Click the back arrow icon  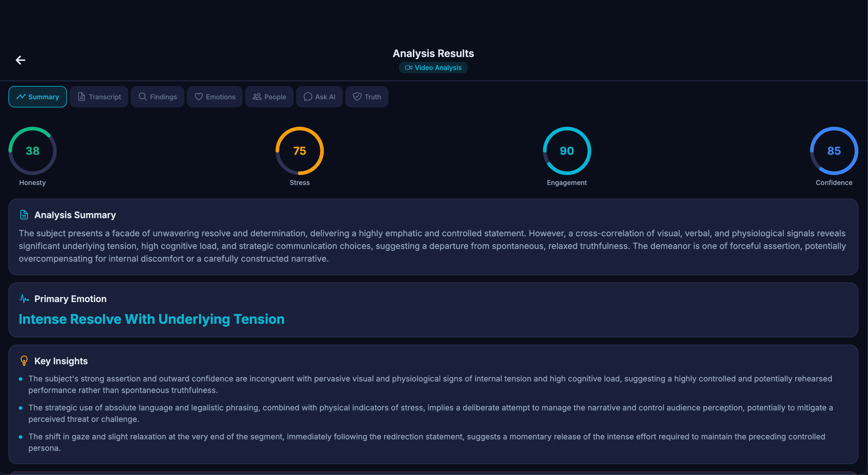[20, 60]
